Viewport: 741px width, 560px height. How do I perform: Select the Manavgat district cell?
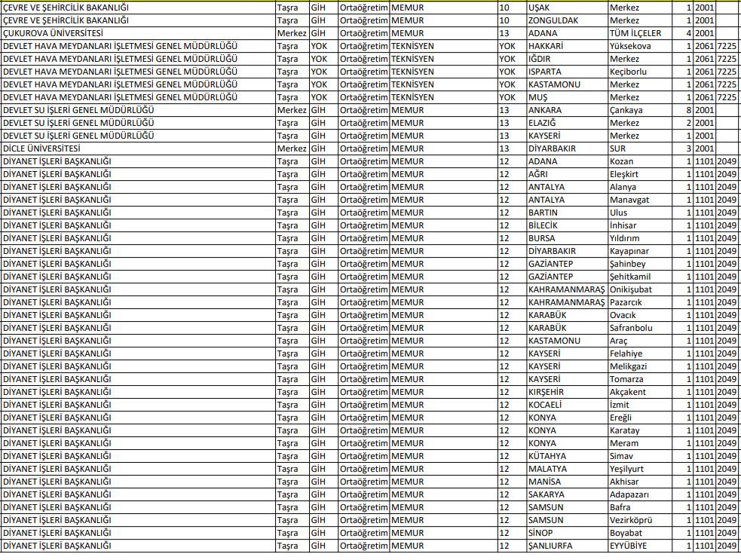[640, 200]
